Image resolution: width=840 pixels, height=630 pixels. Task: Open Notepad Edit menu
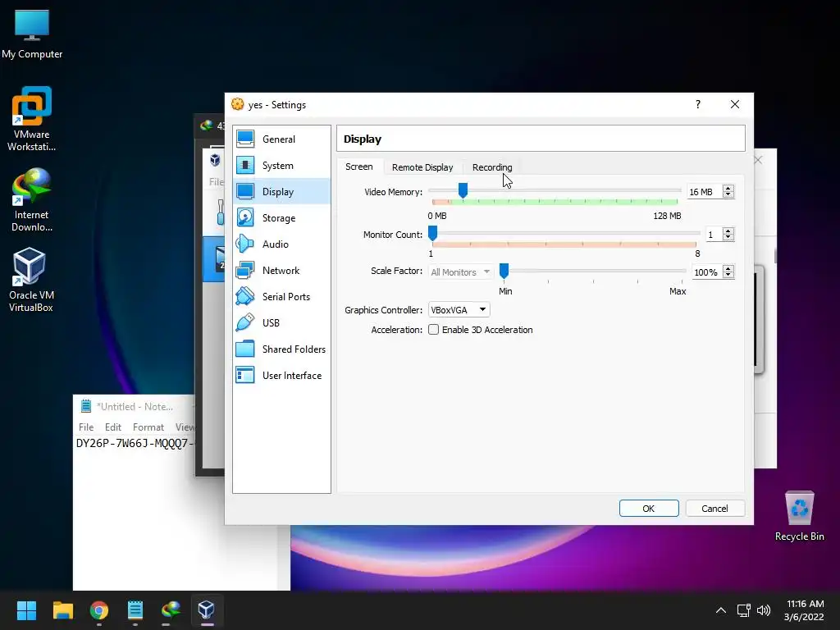coord(113,427)
